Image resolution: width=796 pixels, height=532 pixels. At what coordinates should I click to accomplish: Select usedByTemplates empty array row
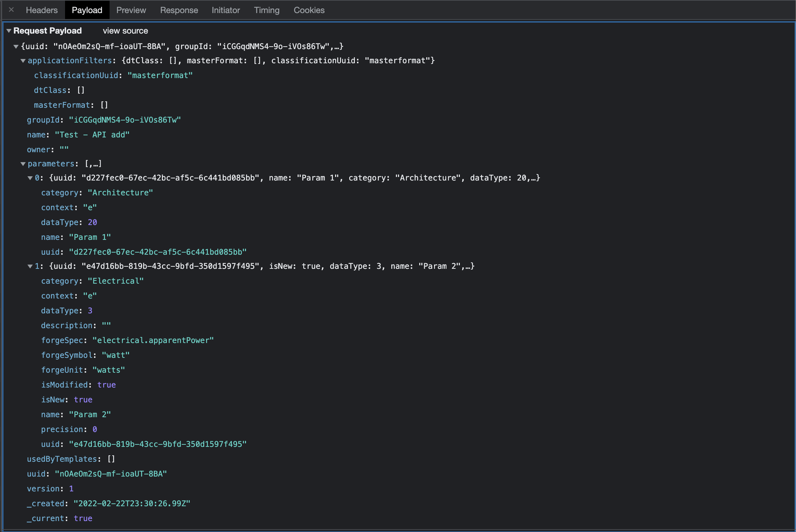[71, 459]
